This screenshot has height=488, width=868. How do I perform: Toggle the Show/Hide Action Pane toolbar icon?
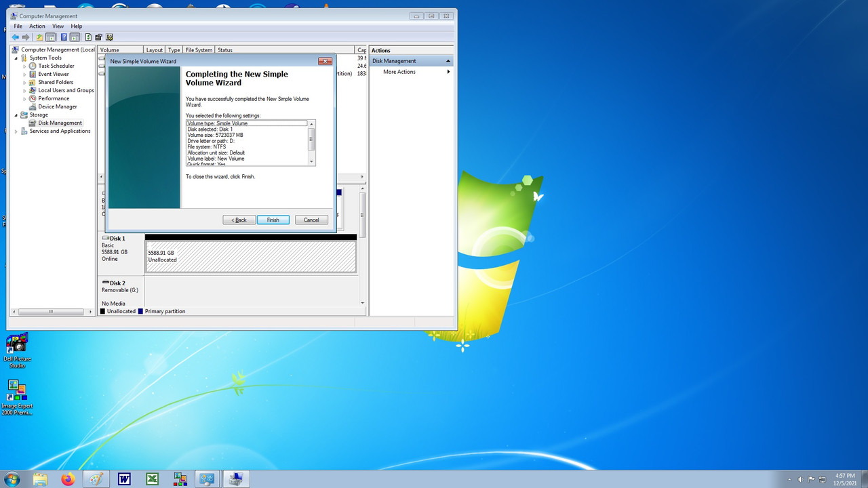[x=75, y=37]
